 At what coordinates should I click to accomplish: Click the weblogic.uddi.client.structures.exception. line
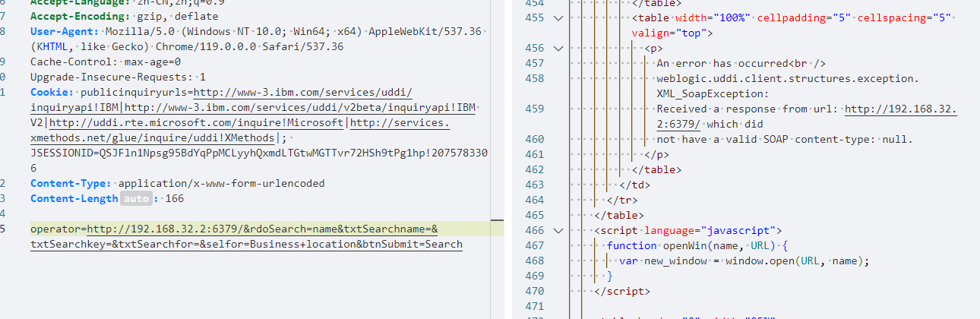coord(788,78)
